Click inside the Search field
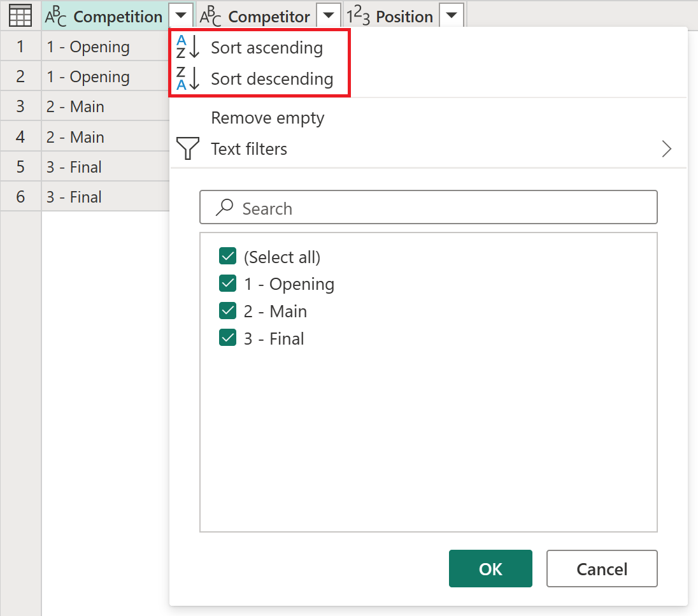 pyautogui.click(x=382, y=207)
